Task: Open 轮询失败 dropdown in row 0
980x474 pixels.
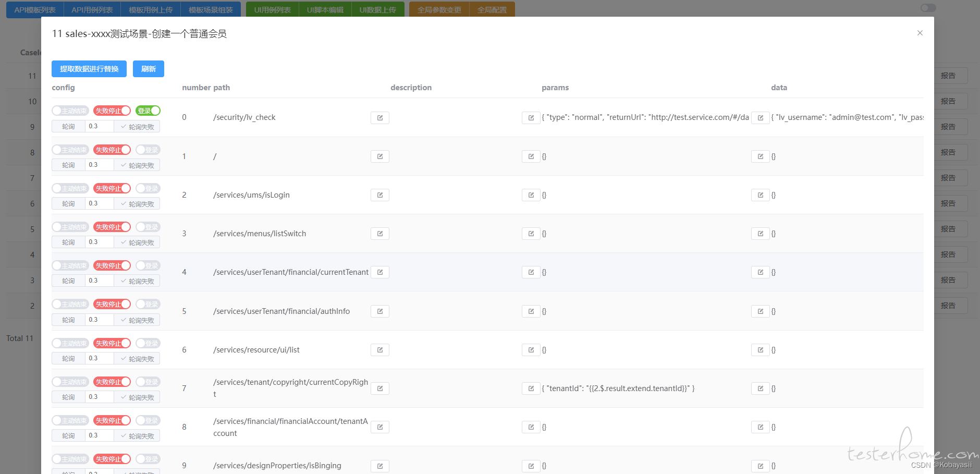Action: (137, 127)
